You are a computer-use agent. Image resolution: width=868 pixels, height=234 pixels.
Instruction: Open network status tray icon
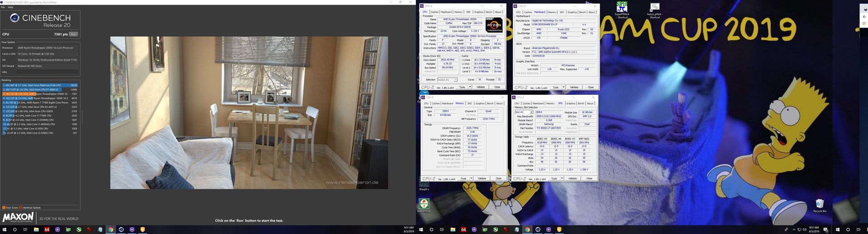[798, 229]
